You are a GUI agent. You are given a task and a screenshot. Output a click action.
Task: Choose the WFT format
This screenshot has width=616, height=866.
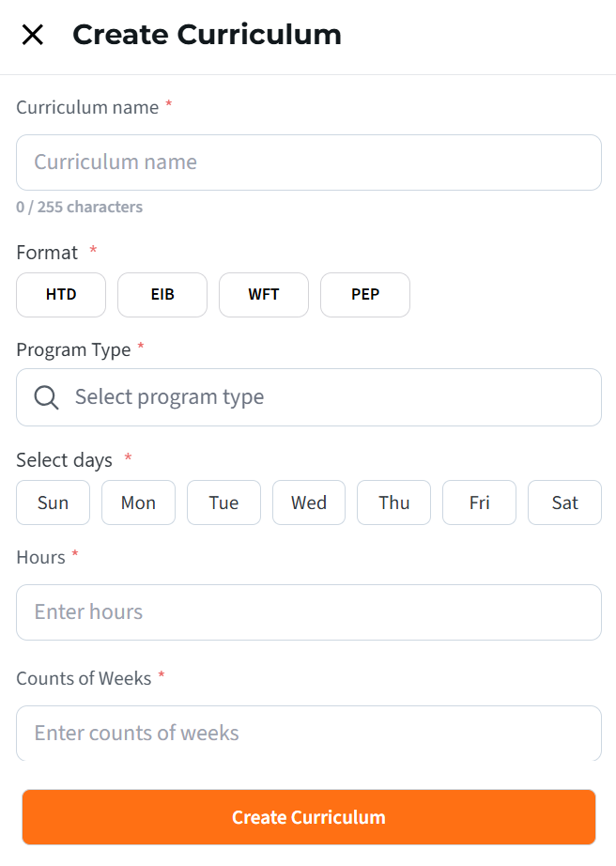click(264, 295)
